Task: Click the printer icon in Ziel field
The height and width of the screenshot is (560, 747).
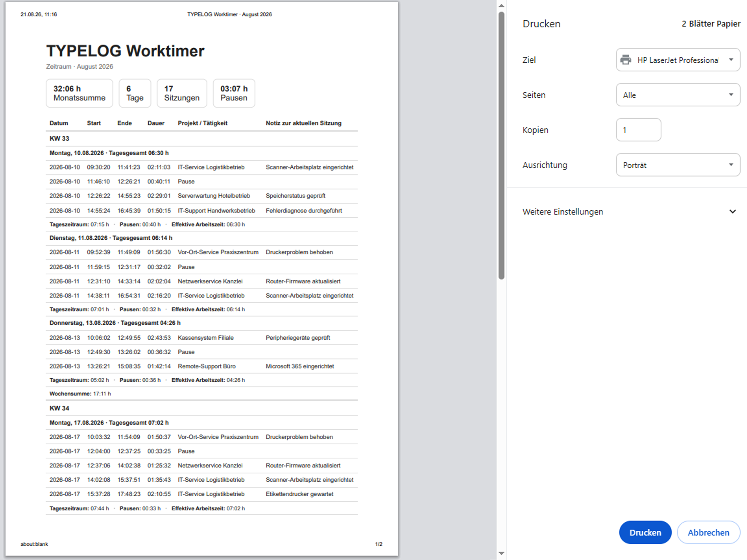Action: coord(626,60)
